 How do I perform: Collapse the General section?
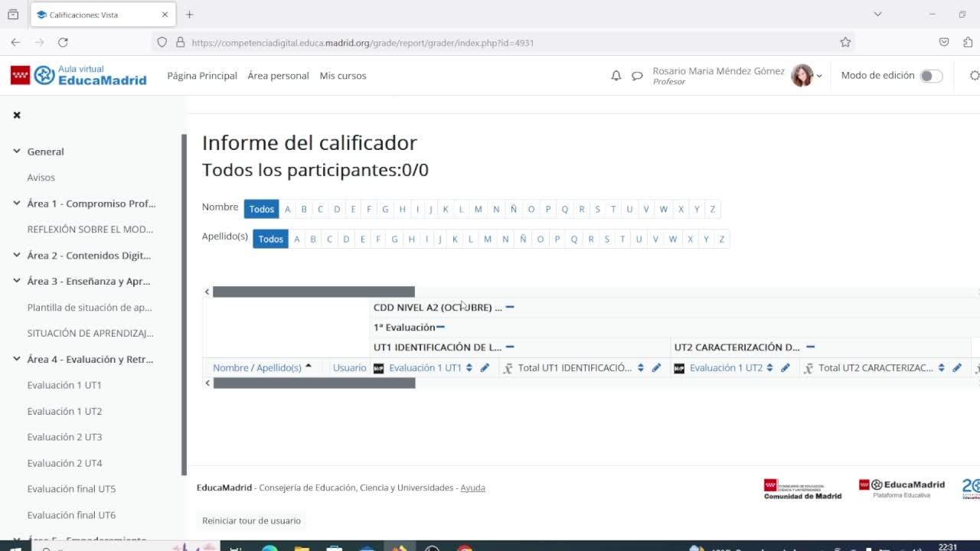pos(17,152)
